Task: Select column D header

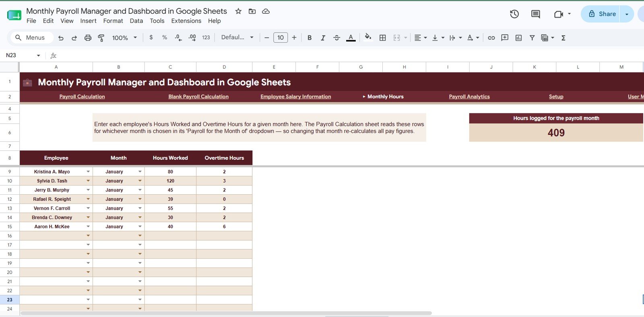Action: pyautogui.click(x=224, y=67)
